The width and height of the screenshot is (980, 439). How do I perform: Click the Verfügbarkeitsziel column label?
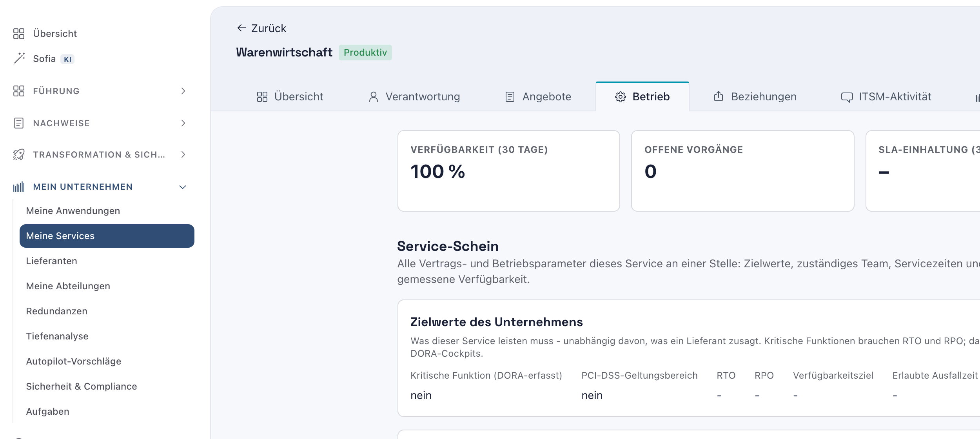click(x=833, y=376)
